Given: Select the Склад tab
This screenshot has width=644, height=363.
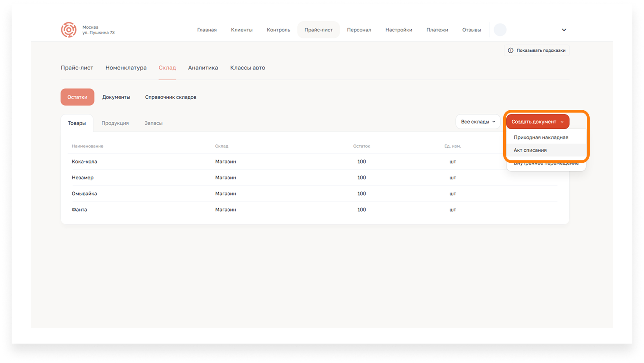Looking at the screenshot, I should [x=167, y=68].
